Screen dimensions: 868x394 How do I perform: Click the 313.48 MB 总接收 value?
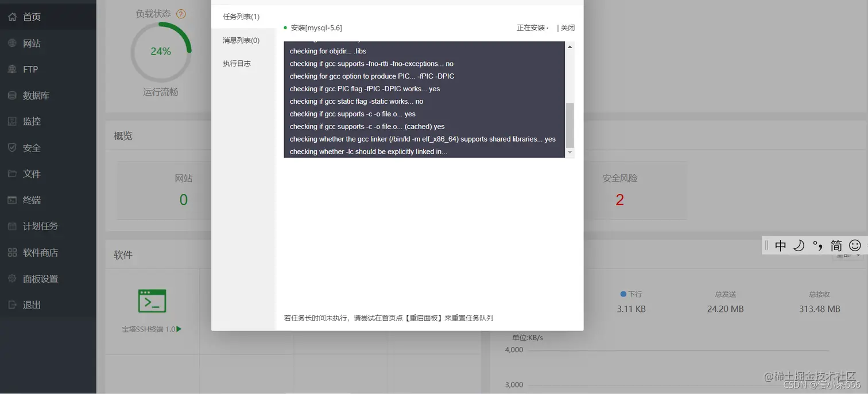tap(819, 309)
